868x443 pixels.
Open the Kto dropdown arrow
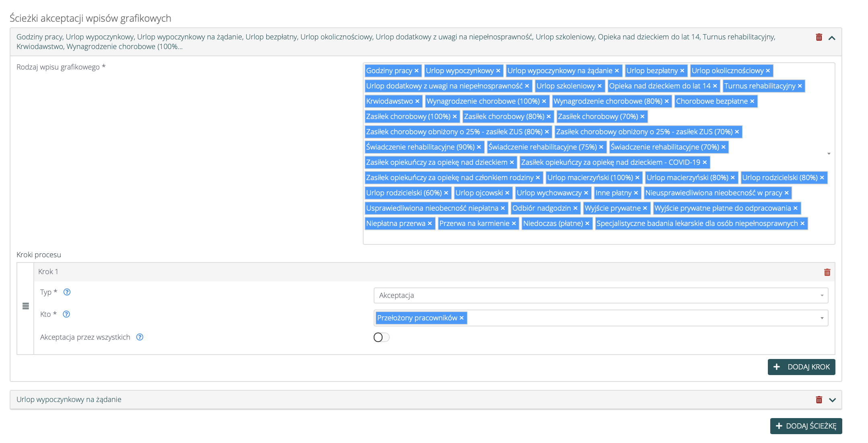822,318
